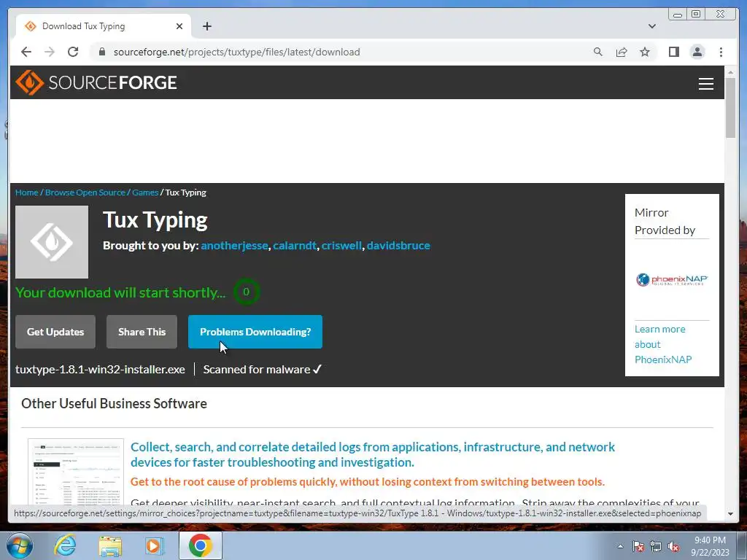Click the muted volume tray icon

pyautogui.click(x=673, y=546)
